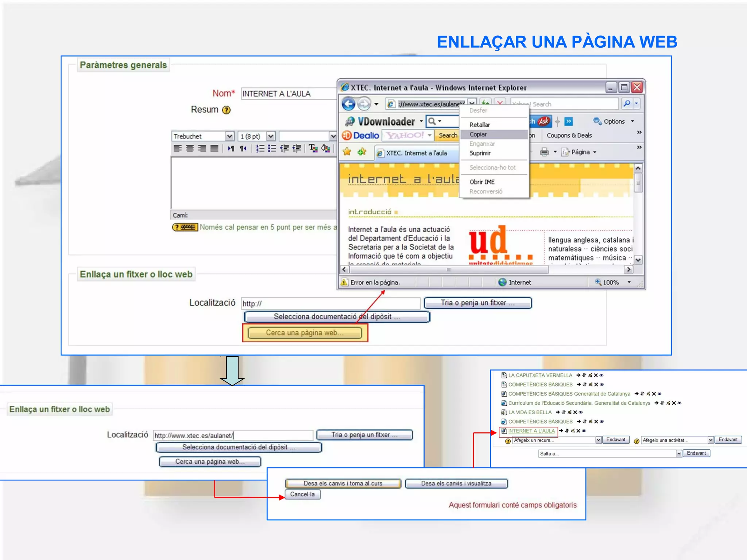Open the Trebuchet font dropdown

point(229,136)
